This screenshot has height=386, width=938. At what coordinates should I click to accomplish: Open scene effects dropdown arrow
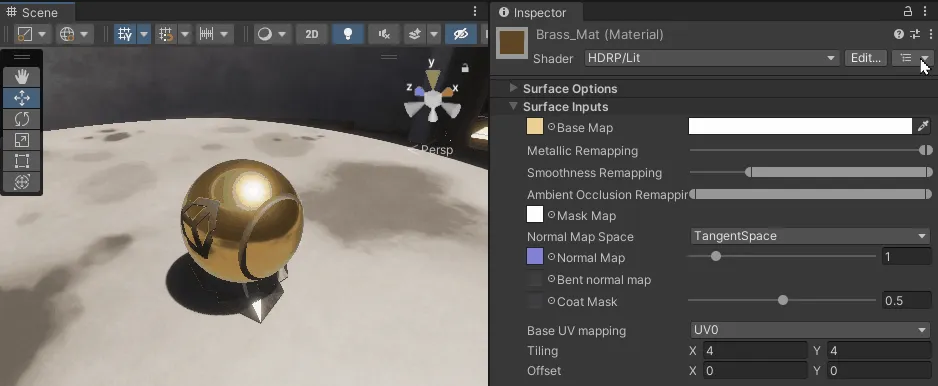[434, 34]
